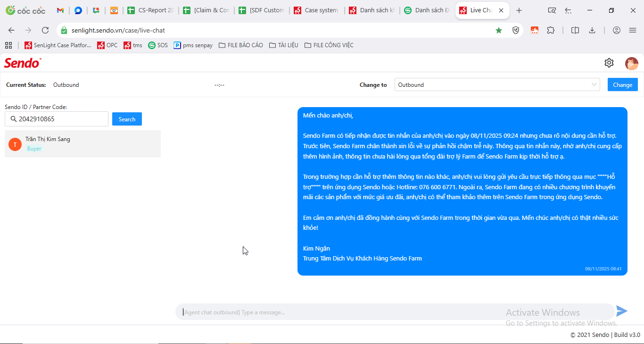The width and height of the screenshot is (644, 344).
Task: Click the Current Status Outbound value
Action: pos(66,85)
